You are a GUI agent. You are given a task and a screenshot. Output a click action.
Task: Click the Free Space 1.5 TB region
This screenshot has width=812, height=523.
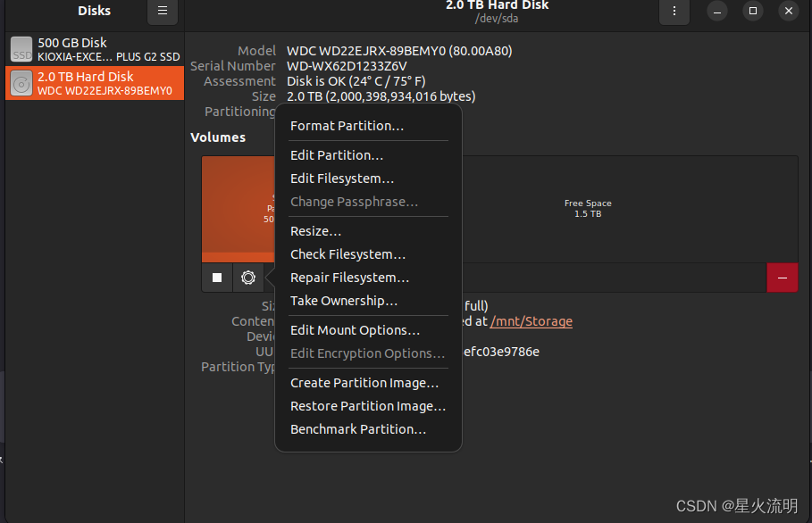(x=588, y=208)
